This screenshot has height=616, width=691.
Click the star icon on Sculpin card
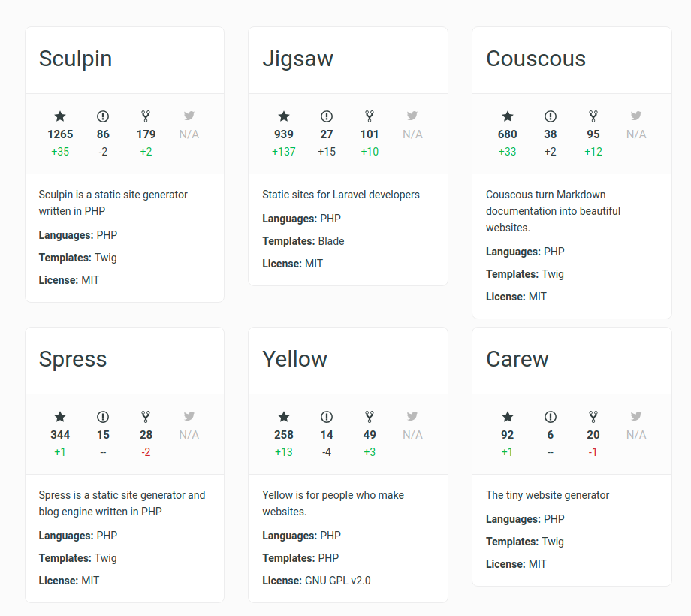[x=60, y=116]
